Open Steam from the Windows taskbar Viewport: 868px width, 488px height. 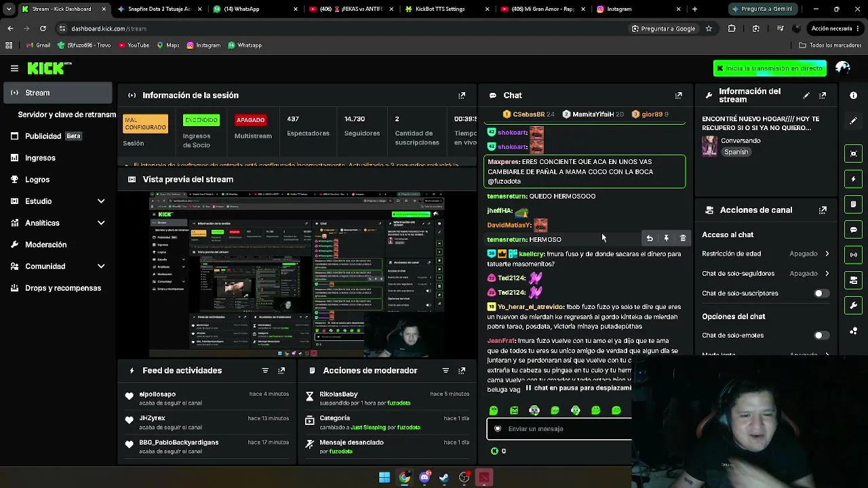point(444,478)
